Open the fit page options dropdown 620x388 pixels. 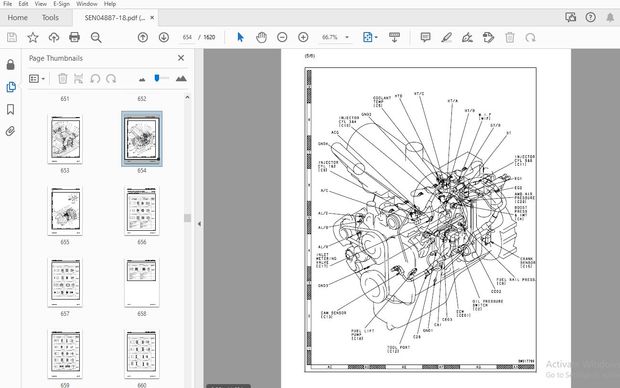click(370, 37)
